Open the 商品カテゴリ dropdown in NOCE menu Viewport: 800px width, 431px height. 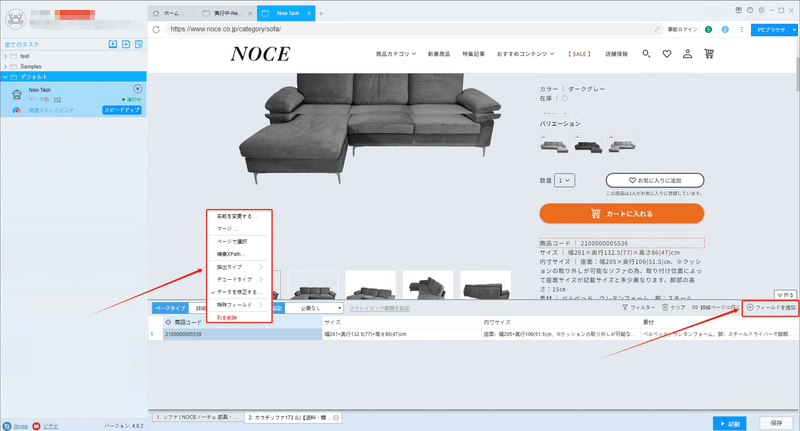396,54
